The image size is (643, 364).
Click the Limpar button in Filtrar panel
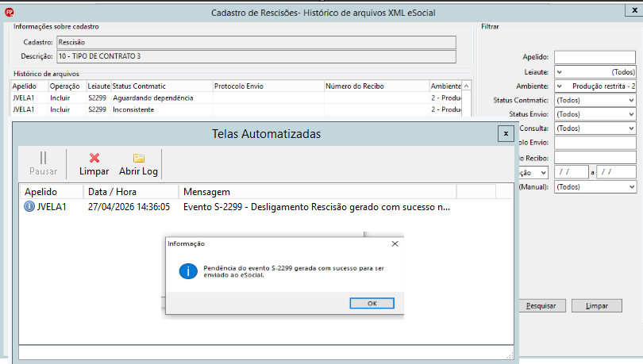pos(597,306)
